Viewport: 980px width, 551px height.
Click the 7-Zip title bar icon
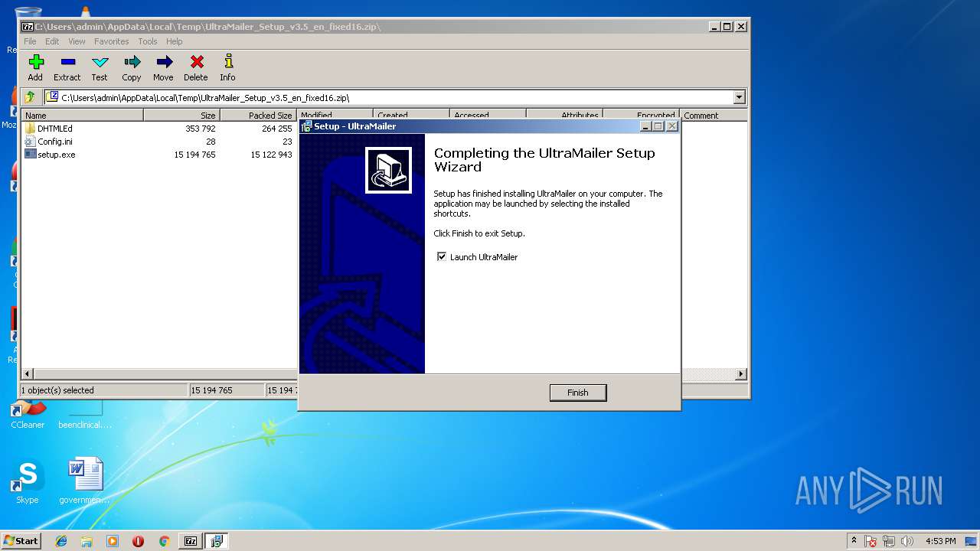coord(27,27)
